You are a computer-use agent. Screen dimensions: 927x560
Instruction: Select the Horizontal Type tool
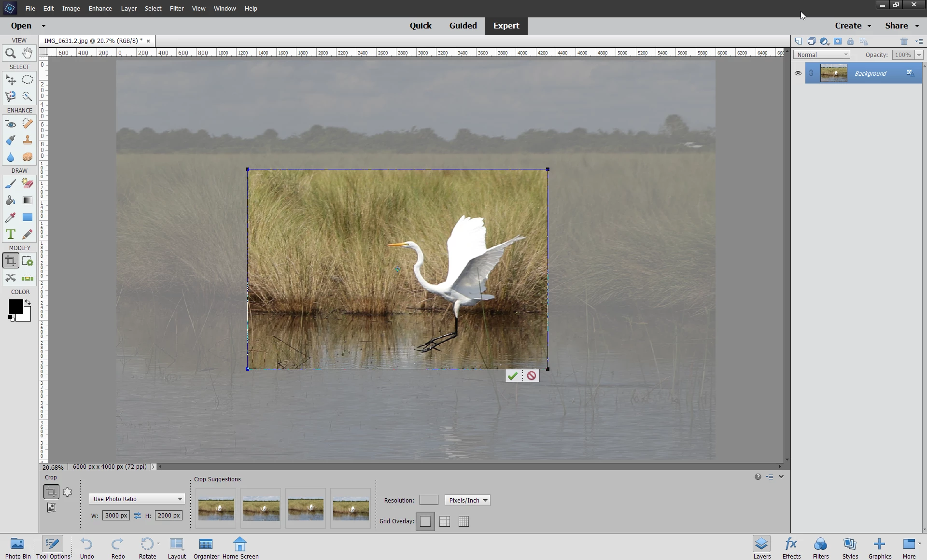[10, 234]
